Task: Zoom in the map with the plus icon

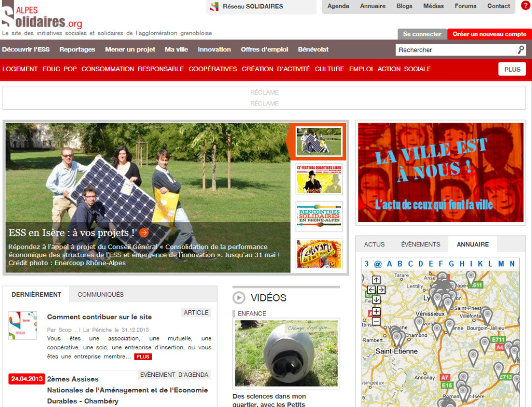Action: click(x=376, y=311)
